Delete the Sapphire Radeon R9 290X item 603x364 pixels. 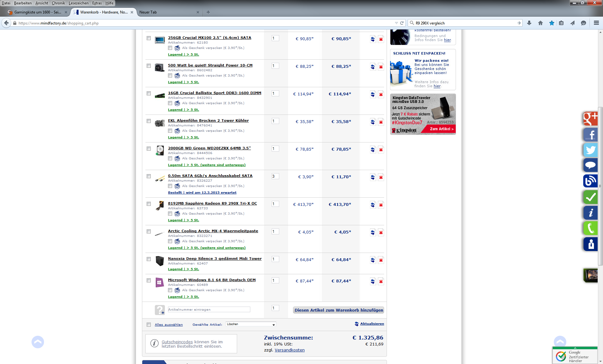tap(381, 205)
